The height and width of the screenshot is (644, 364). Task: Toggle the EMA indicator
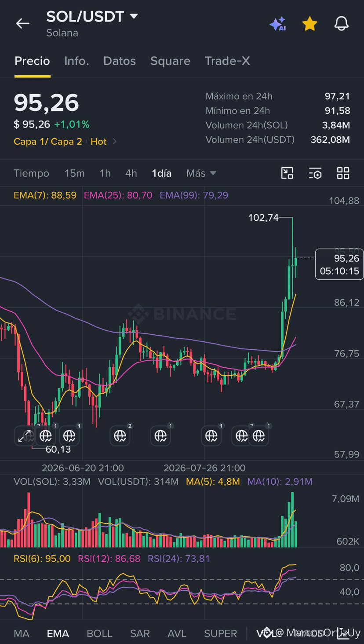click(x=58, y=633)
